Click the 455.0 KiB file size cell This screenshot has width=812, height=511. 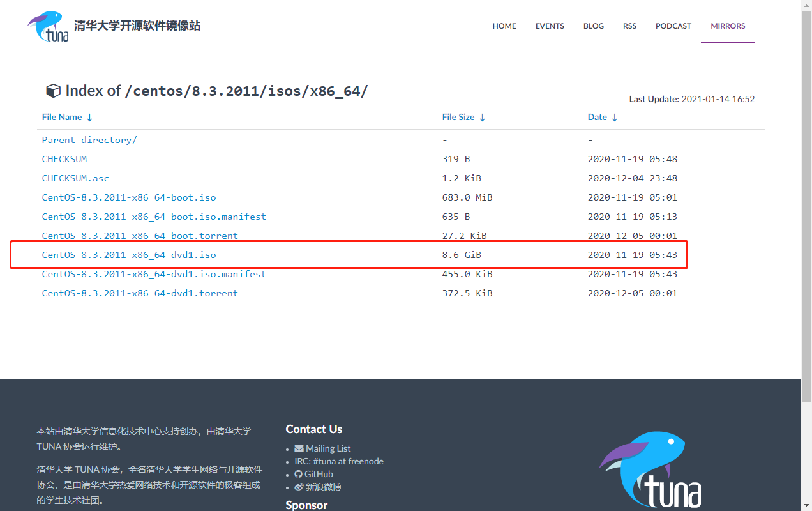[467, 274]
